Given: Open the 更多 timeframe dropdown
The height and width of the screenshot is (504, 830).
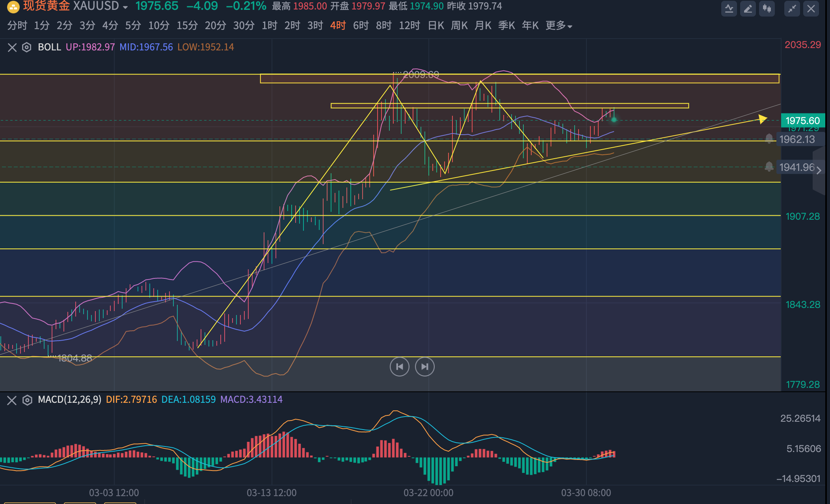Looking at the screenshot, I should (558, 26).
